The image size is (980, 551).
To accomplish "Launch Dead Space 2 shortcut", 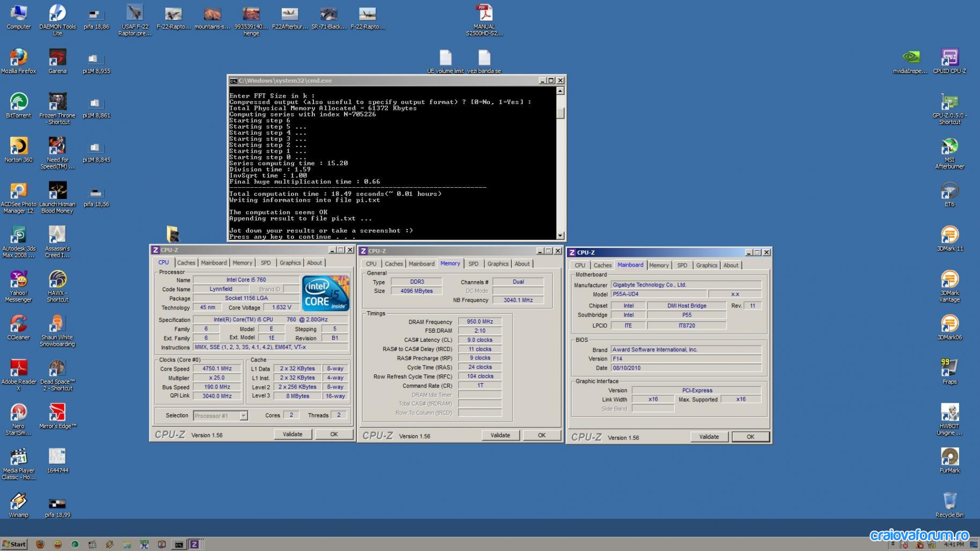I will pyautogui.click(x=57, y=375).
